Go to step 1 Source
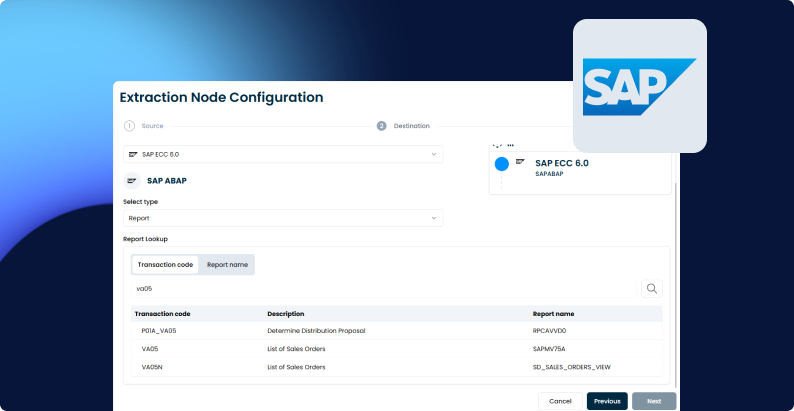The image size is (794, 411). point(144,126)
